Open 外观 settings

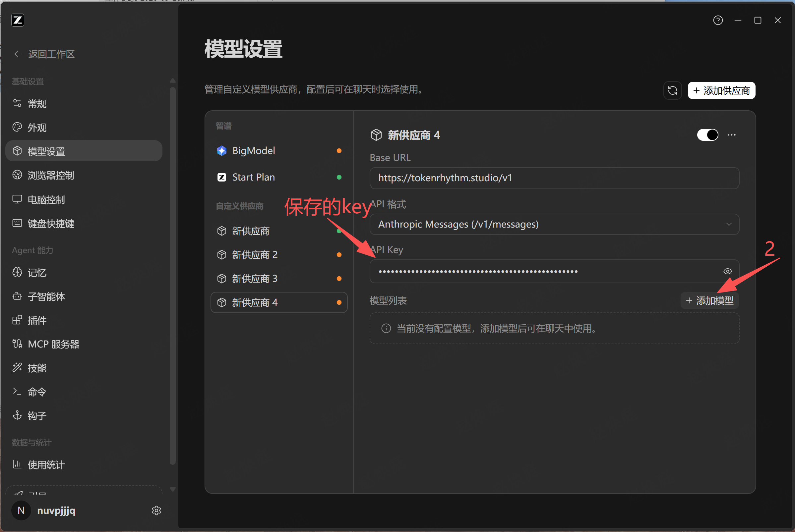[84, 128]
